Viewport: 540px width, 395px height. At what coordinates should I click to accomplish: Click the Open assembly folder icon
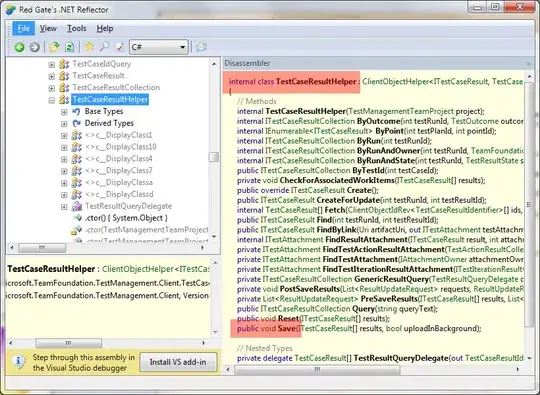pyautogui.click(x=54, y=47)
